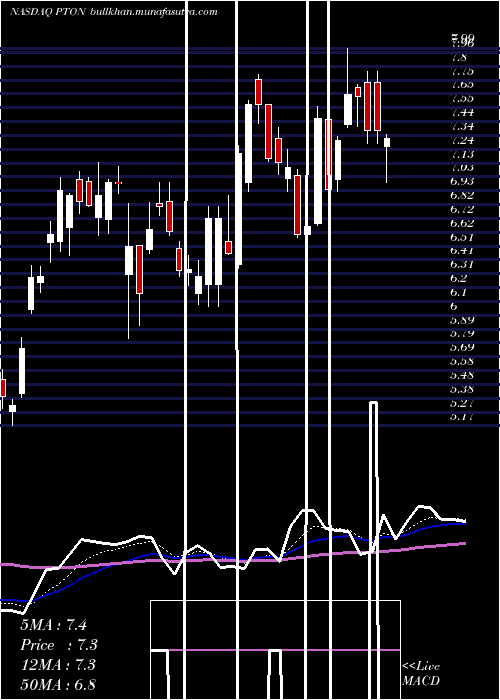Image resolution: width=500 pixels, height=700 pixels.
Task: Click the 5.79 price axis label
Action: point(462,333)
